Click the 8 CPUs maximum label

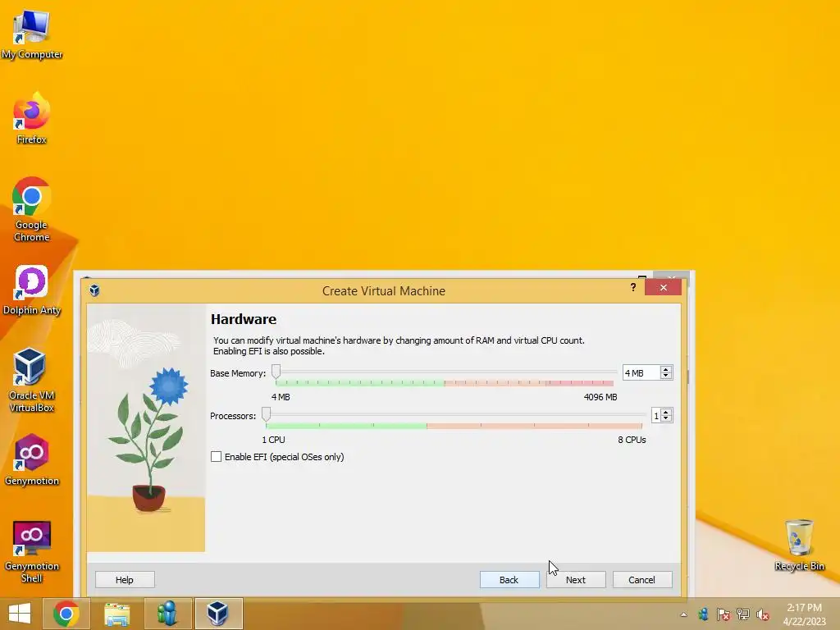coord(632,440)
